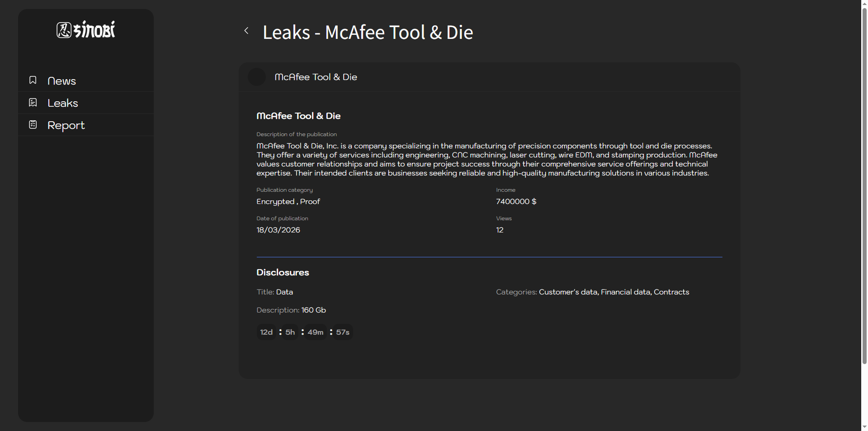Screen dimensions: 868x431
Task: Click the Disclosures section heading
Action: tap(283, 272)
